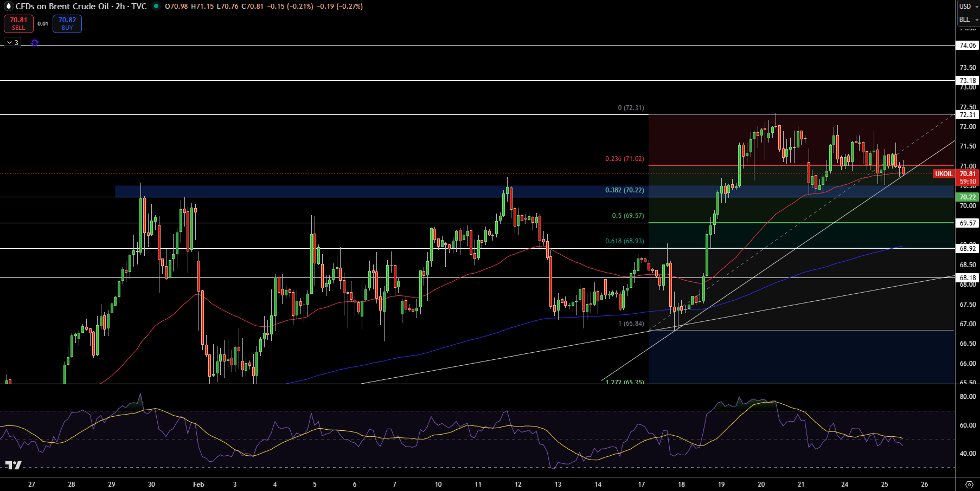Click the C70.81 close value
Image resolution: width=980 pixels, height=491 pixels.
252,7
